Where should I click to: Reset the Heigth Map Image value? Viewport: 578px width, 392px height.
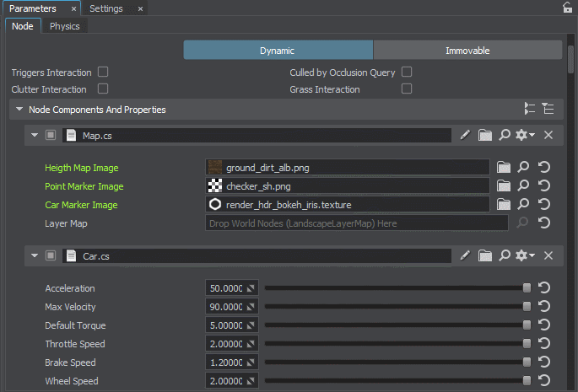[544, 168]
